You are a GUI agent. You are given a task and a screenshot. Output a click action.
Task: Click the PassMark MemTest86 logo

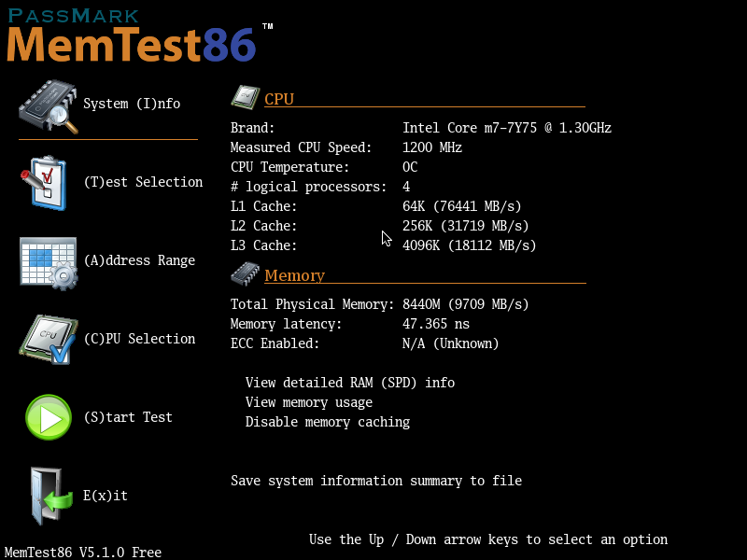click(x=139, y=35)
